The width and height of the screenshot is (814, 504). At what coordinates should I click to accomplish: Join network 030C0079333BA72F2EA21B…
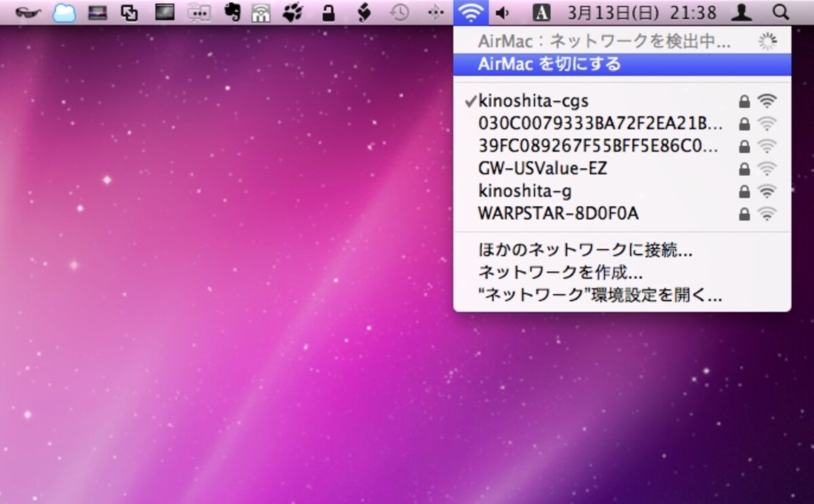pos(622,123)
